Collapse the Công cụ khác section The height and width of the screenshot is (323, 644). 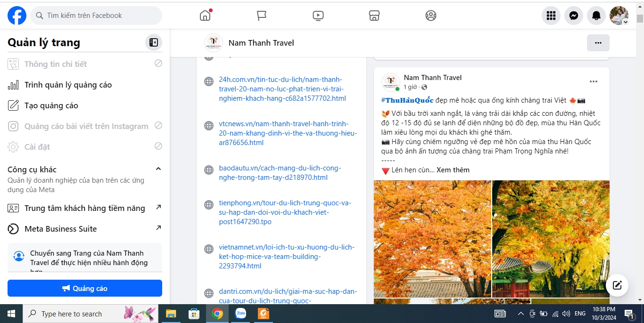(158, 169)
